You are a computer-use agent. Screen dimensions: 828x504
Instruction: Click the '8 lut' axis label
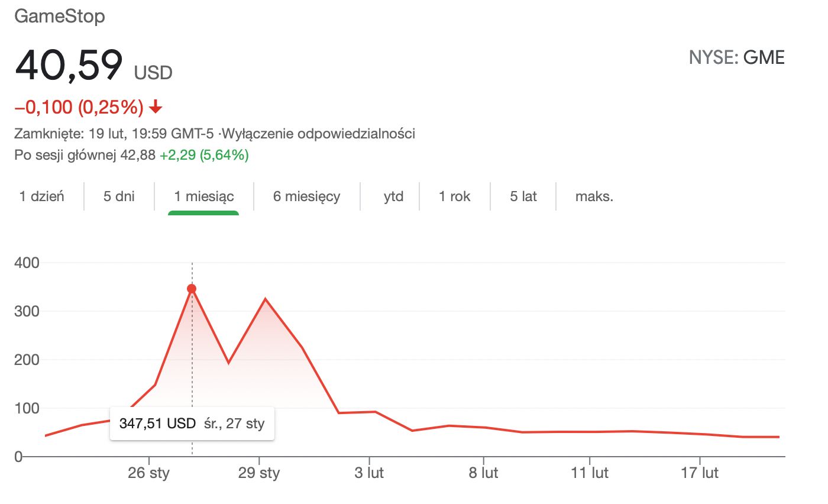coord(483,473)
